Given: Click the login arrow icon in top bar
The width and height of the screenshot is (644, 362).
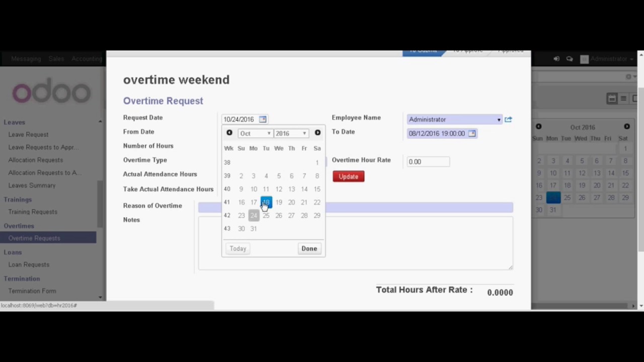Looking at the screenshot, I should pos(556,59).
